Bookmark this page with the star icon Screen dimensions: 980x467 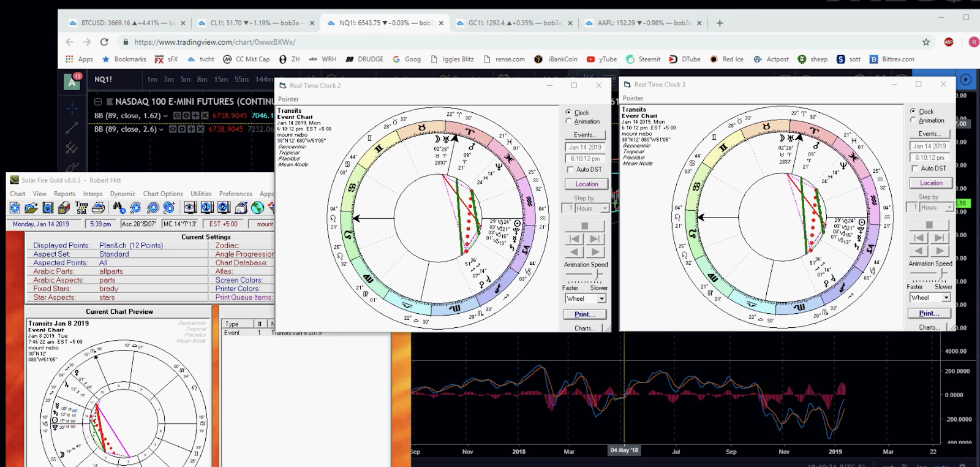(x=926, y=42)
